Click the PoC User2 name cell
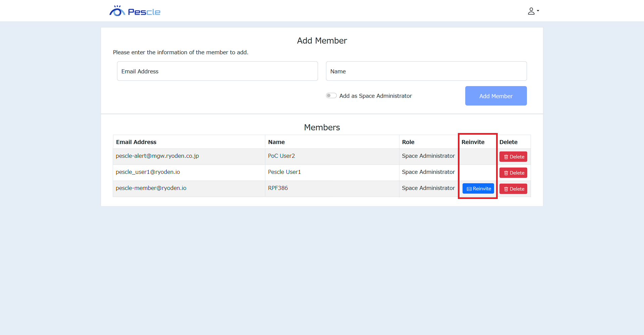Viewport: 644px width, 335px height. click(281, 156)
